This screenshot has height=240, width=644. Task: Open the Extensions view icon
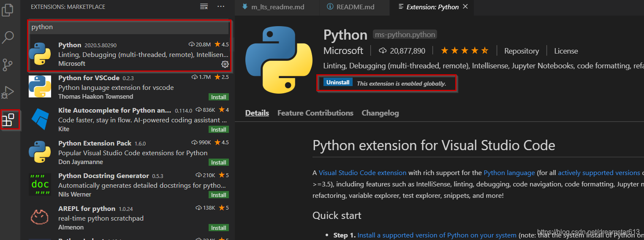click(8, 120)
